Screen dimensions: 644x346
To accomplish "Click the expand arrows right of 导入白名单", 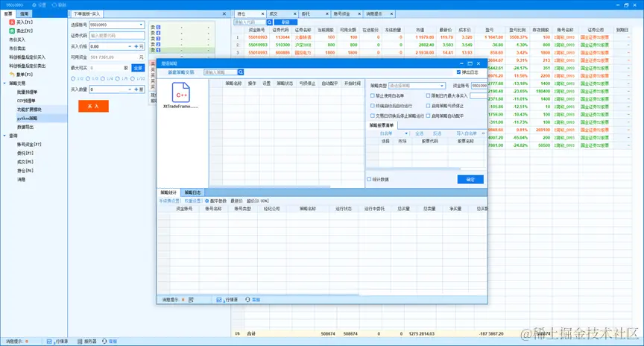I will (483, 133).
